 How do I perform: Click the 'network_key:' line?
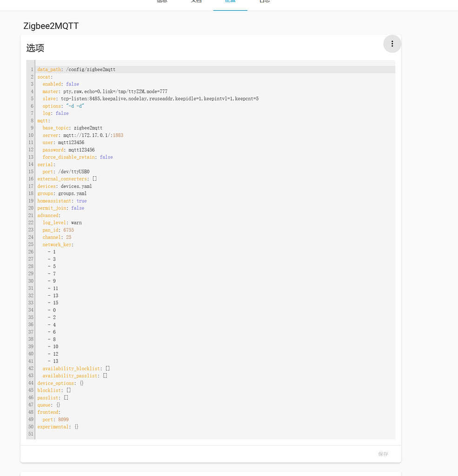[x=58, y=245]
